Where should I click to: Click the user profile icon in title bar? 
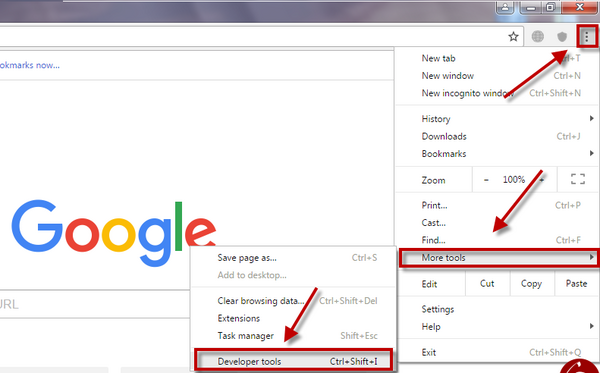point(505,7)
